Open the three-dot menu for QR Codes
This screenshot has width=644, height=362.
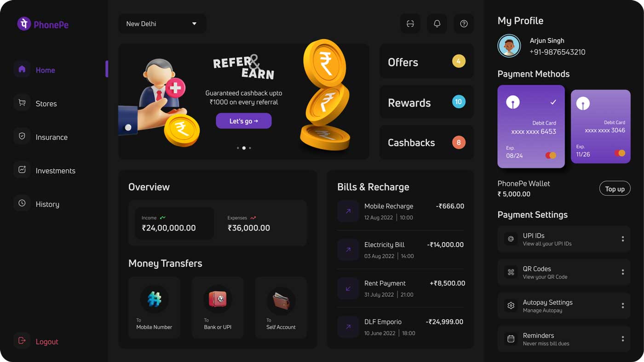(x=623, y=272)
